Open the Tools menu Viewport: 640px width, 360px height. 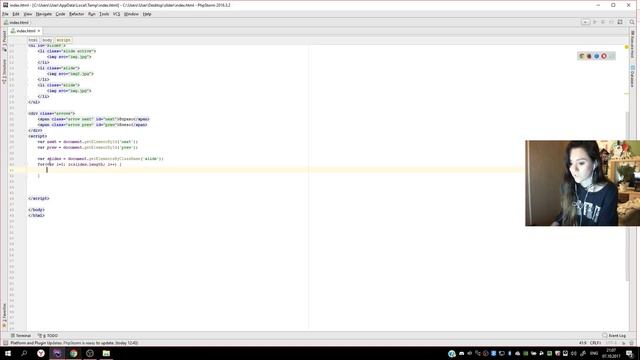(104, 14)
